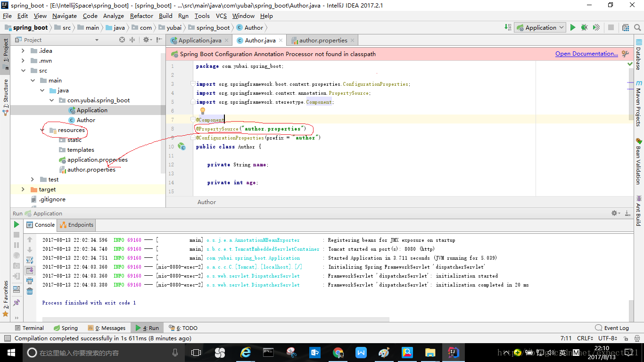This screenshot has width=644, height=362.
Task: Click Spring bean gutter icon at line 10
Action: point(182,147)
